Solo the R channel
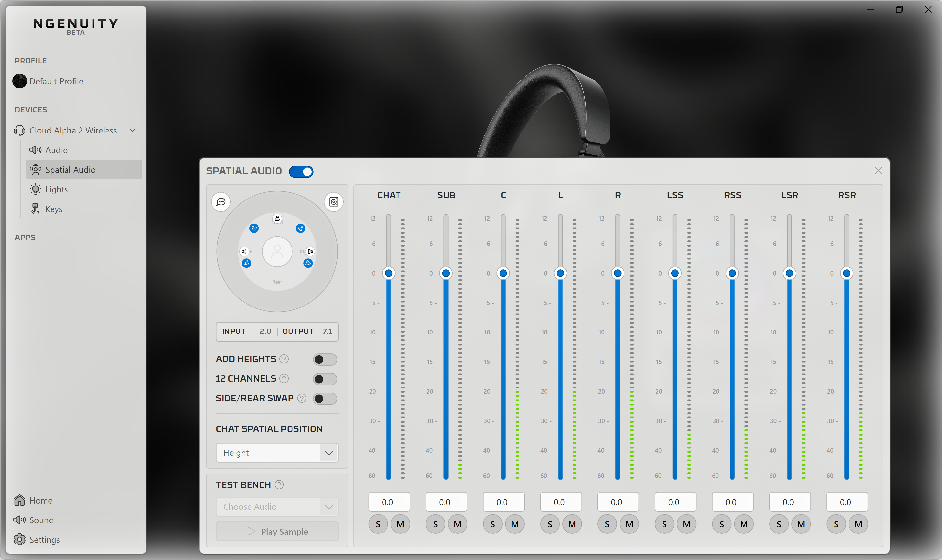Image resolution: width=942 pixels, height=560 pixels. coord(607,524)
